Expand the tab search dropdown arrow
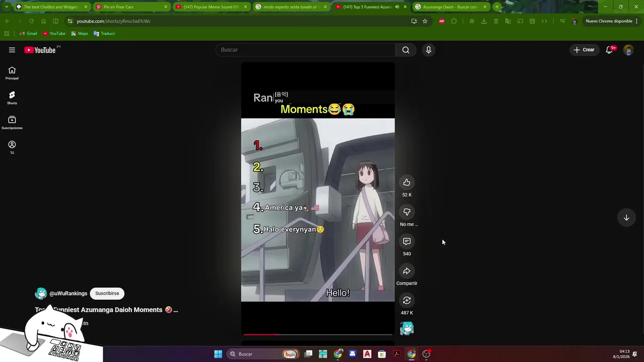Viewport: 644px width, 362px height. (6, 7)
